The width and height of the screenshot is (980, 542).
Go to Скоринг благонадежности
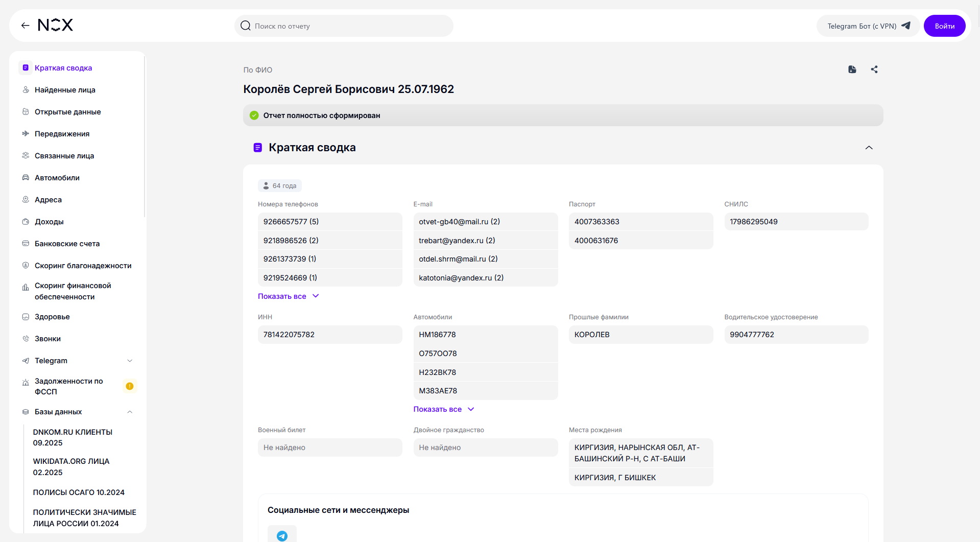coord(83,266)
